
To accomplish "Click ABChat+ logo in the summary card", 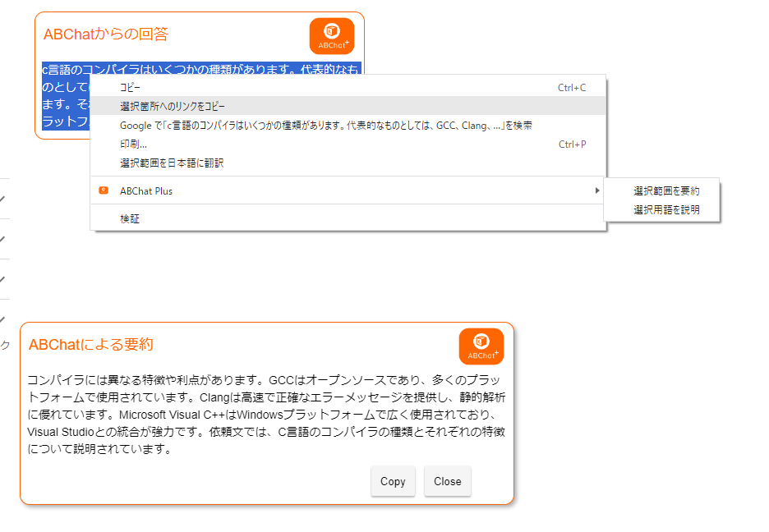I will (481, 346).
